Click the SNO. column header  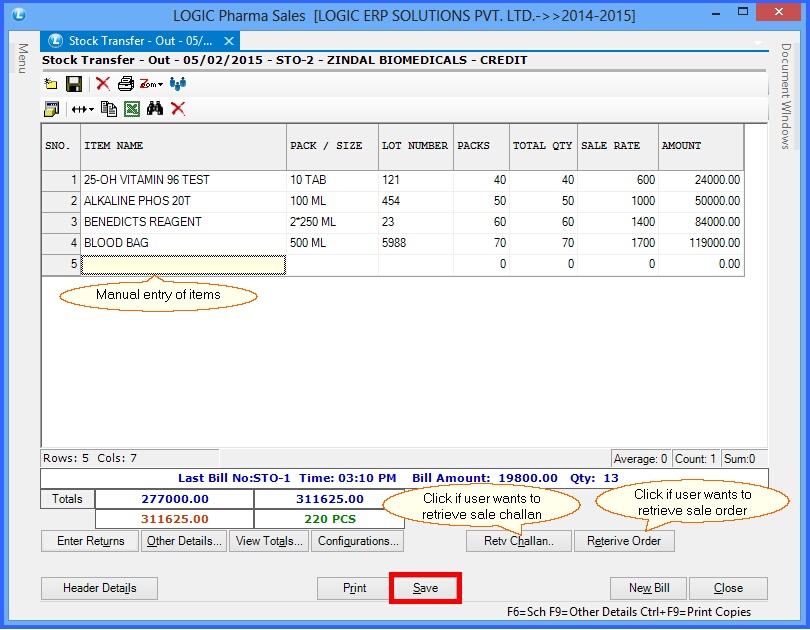61,147
